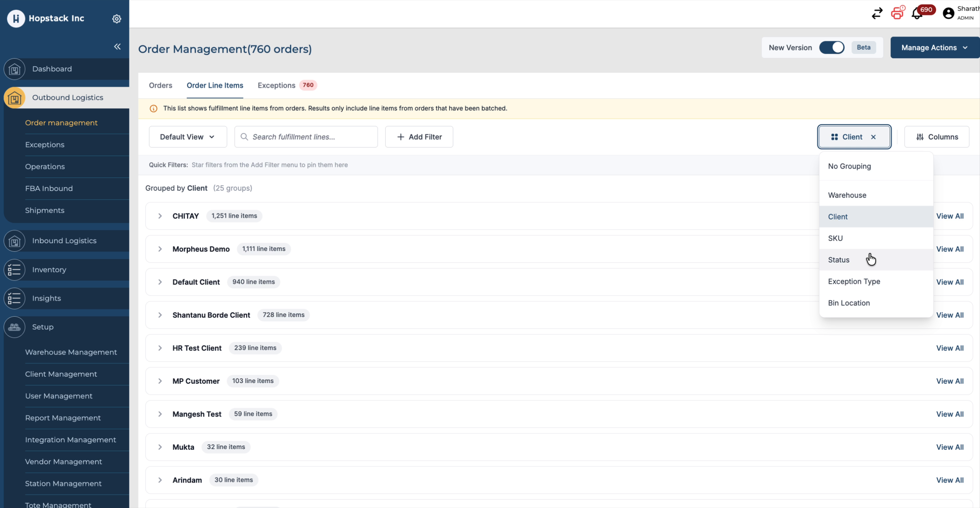Screen dimensions: 980x508
Task: Click the Search fulfillment lines field
Action: click(306, 137)
